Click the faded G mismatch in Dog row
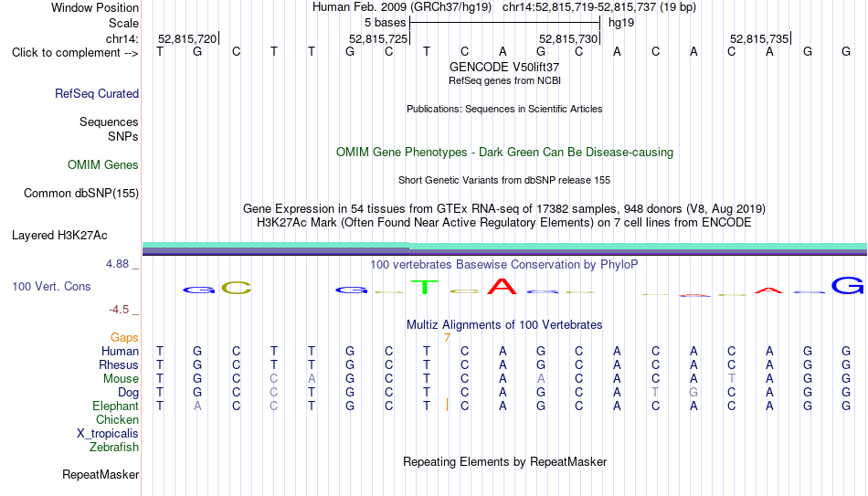The width and height of the screenshot is (868, 496). (x=693, y=393)
